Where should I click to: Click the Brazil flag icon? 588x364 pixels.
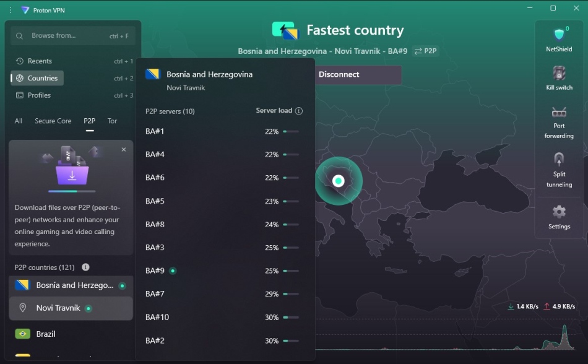pyautogui.click(x=22, y=334)
